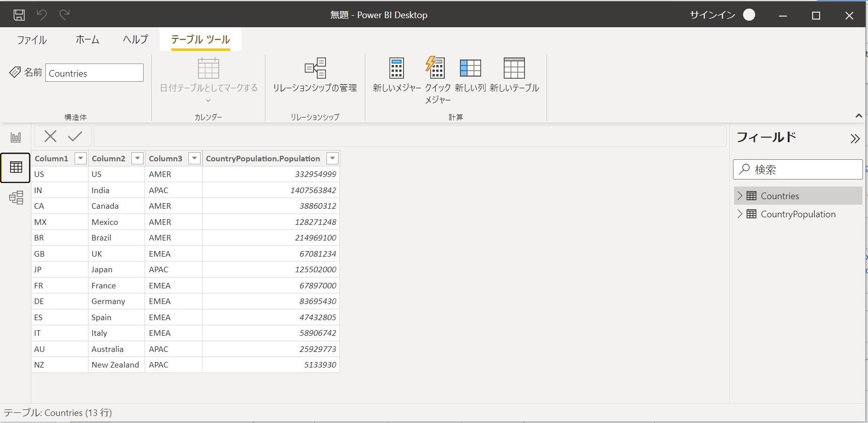Image resolution: width=868 pixels, height=423 pixels.
Task: Add a 新しい列
Action: coord(470,76)
